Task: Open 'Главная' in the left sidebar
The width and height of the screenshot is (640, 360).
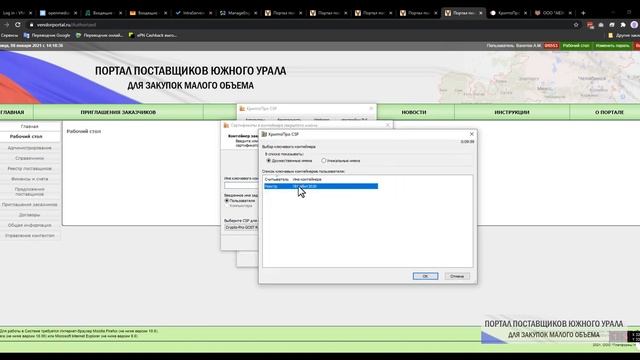Action: tap(30, 127)
